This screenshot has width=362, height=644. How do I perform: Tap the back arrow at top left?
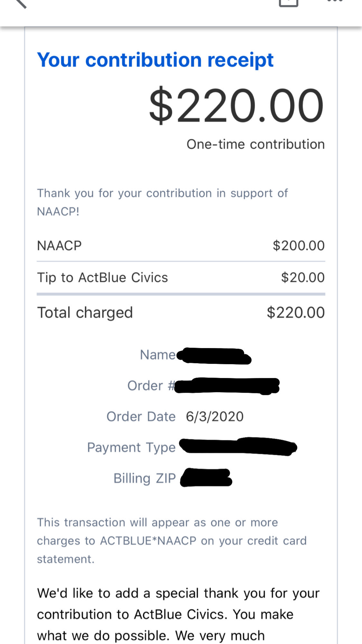tap(20, 3)
